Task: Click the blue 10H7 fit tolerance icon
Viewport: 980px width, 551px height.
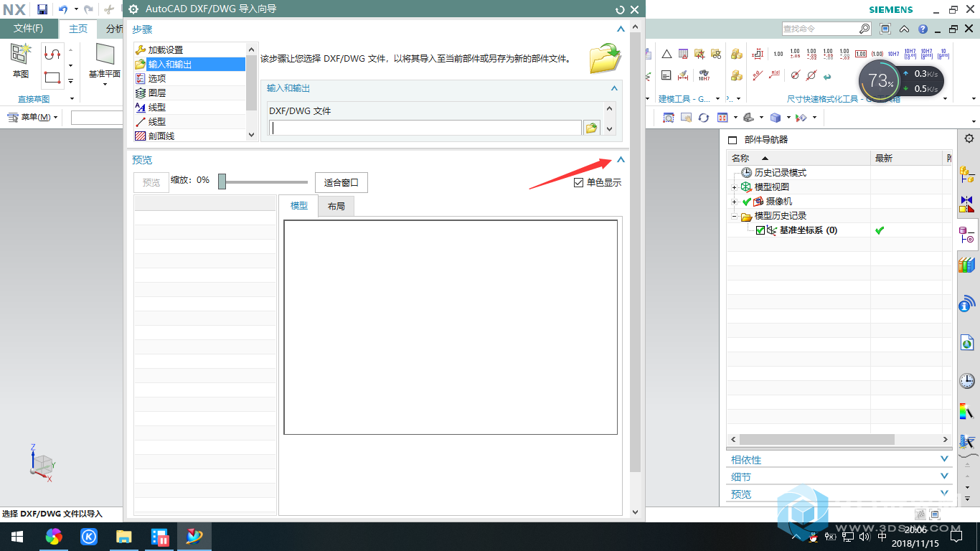Action: (x=893, y=54)
